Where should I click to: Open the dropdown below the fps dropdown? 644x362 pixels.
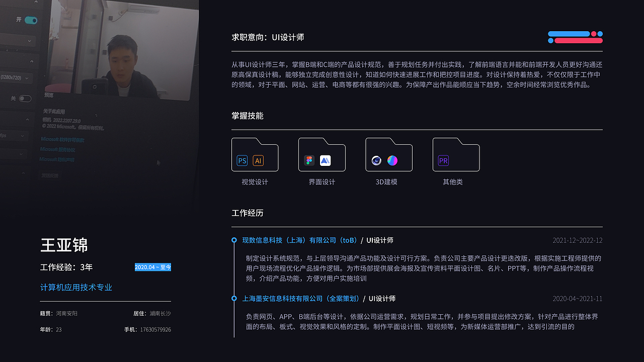click(x=14, y=154)
